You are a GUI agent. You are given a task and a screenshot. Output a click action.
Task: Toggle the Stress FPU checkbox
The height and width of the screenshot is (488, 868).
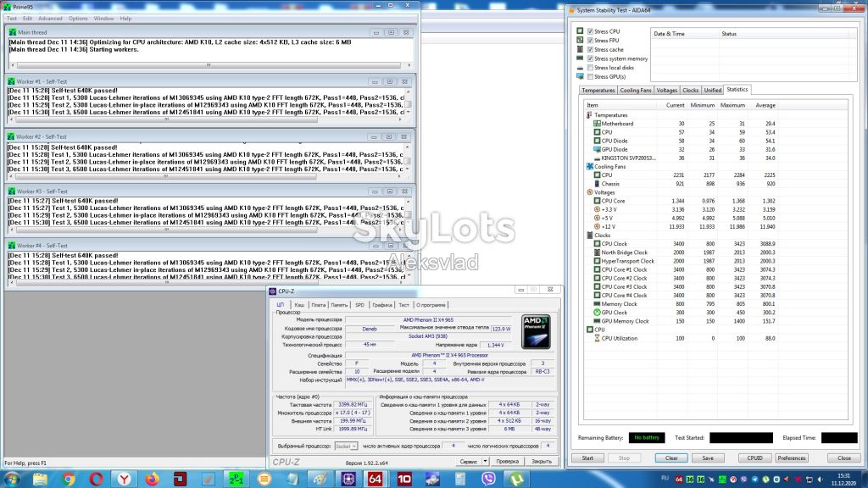point(590,41)
